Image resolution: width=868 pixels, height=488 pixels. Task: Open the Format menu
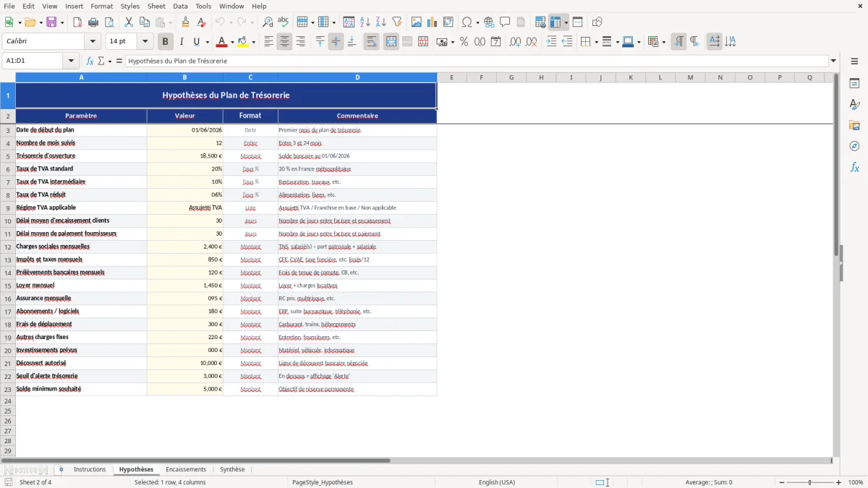pyautogui.click(x=102, y=6)
